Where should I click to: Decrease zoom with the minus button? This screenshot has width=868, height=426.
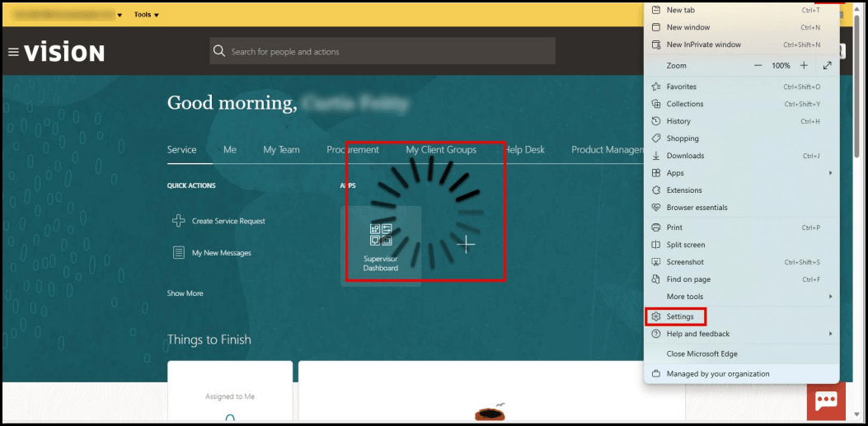[x=758, y=65]
